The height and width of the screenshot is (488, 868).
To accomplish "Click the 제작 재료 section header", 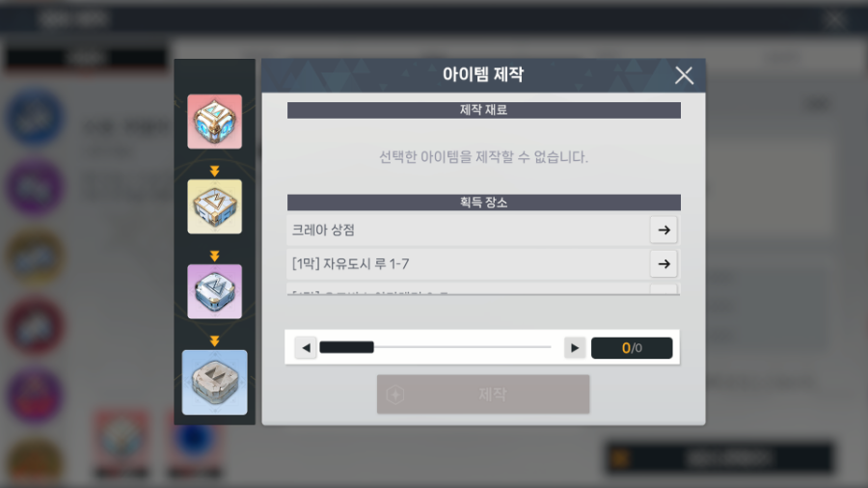I will pyautogui.click(x=484, y=110).
